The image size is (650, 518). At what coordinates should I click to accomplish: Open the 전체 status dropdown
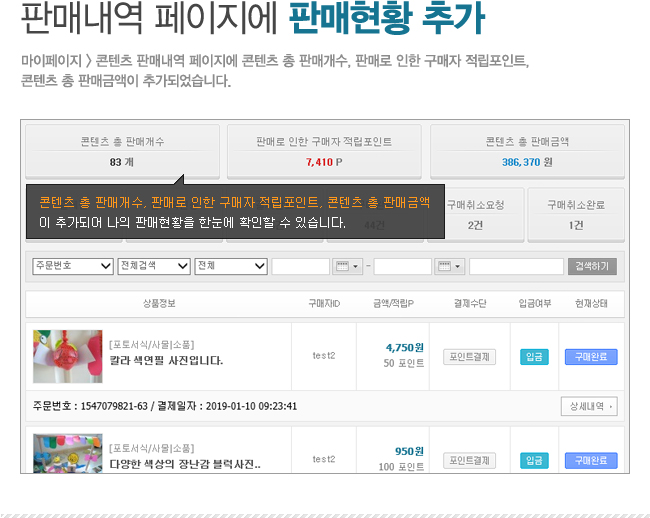tap(231, 266)
